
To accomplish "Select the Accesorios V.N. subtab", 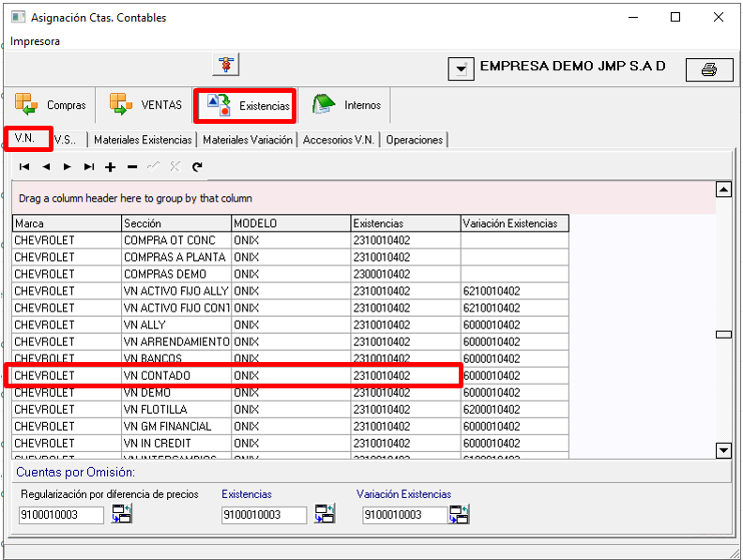I will point(339,140).
